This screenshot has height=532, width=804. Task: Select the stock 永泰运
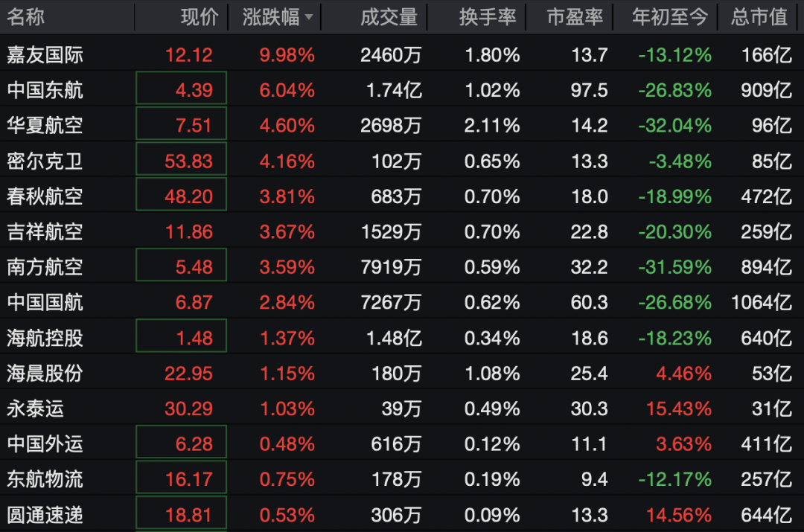click(36, 408)
